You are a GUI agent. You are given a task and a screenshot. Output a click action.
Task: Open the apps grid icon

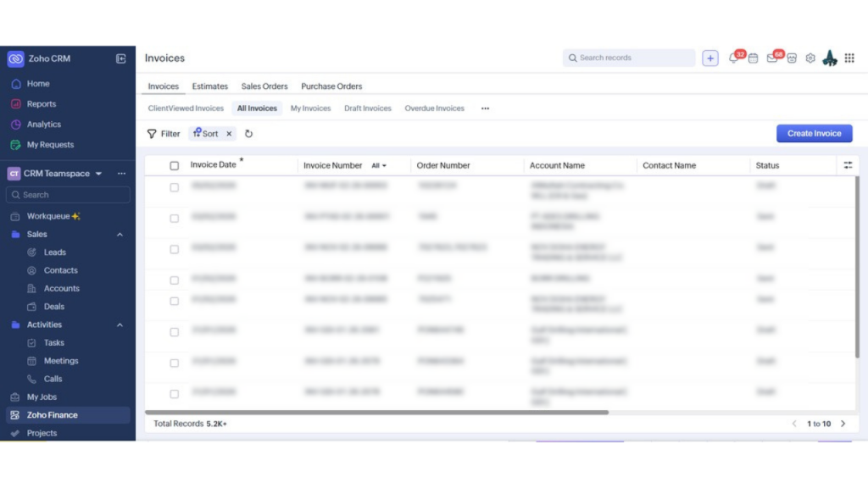tap(849, 58)
